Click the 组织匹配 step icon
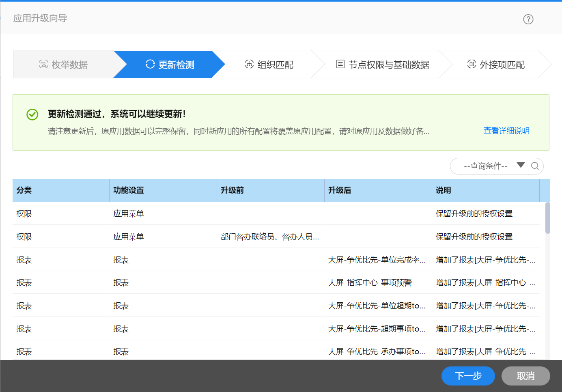562x392 pixels. pyautogui.click(x=249, y=64)
